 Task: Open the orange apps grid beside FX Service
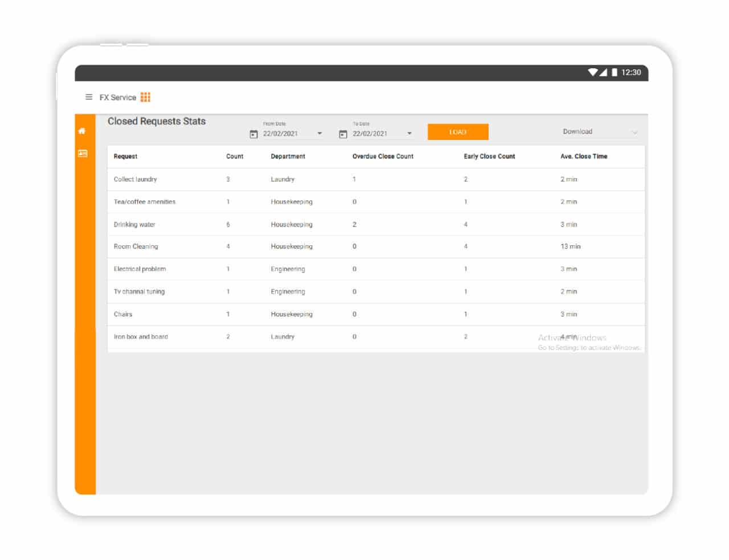coord(145,97)
